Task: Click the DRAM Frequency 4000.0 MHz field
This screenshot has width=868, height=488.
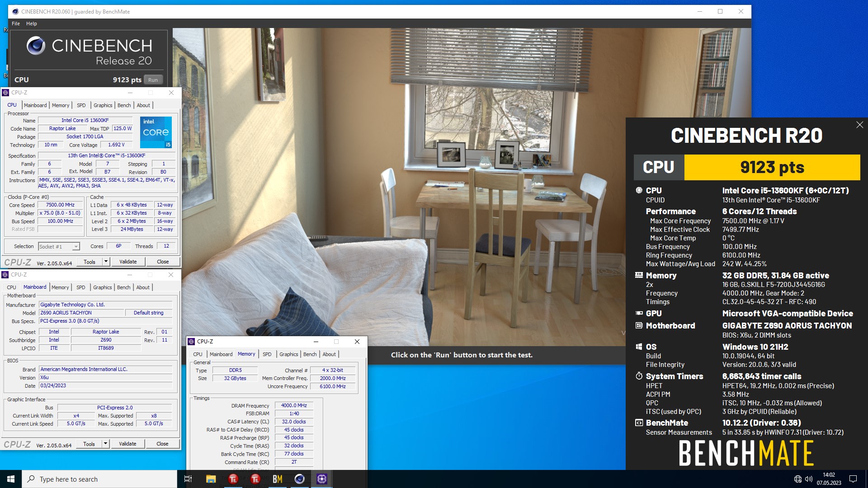Action: (293, 406)
